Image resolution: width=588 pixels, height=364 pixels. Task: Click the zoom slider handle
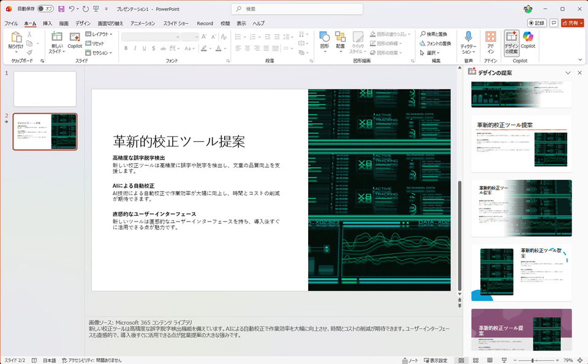(532, 360)
